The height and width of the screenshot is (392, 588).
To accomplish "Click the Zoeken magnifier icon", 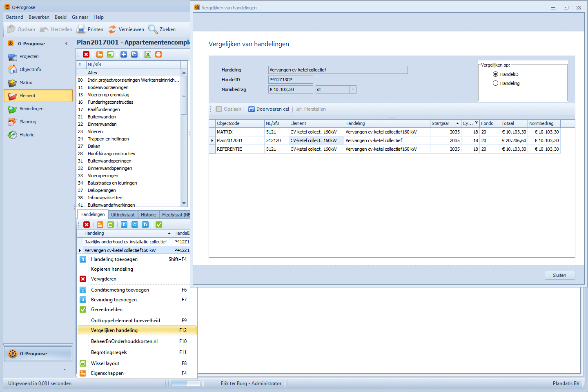I will click(x=153, y=29).
